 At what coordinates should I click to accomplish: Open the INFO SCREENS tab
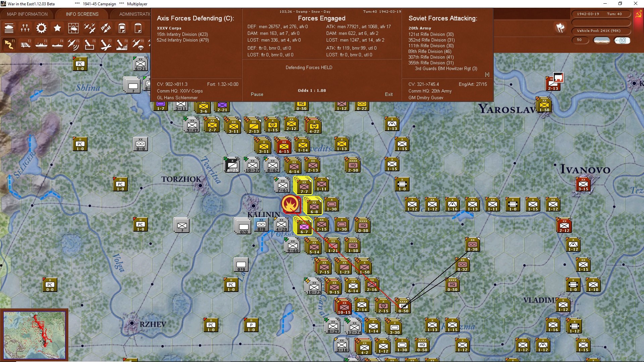click(x=82, y=14)
